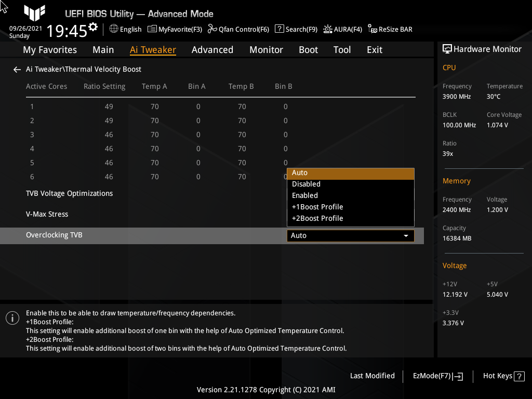Choose Auto in the open dropdown
The height and width of the screenshot is (399, 532).
(299, 172)
